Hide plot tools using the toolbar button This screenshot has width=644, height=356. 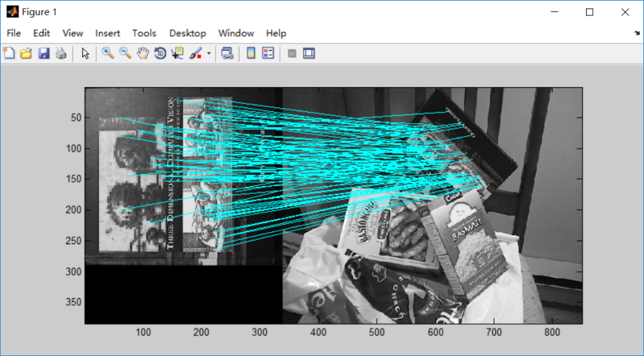(x=292, y=53)
